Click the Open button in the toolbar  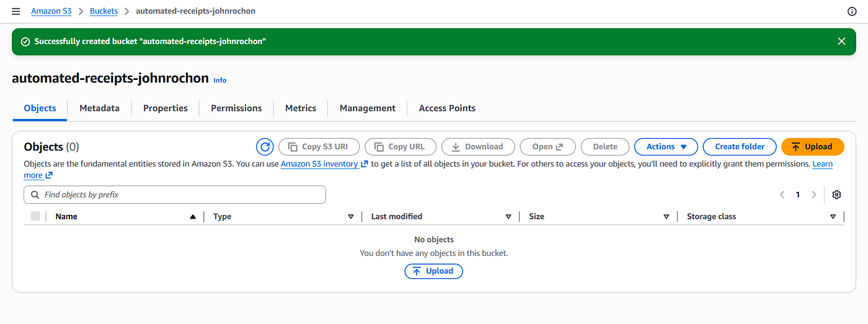[548, 147]
